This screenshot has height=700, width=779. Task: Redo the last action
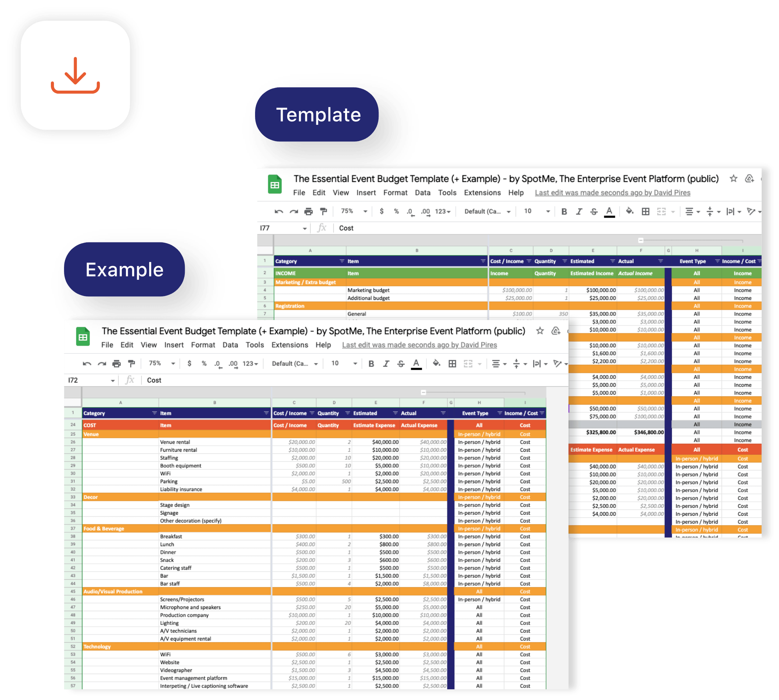(x=102, y=363)
